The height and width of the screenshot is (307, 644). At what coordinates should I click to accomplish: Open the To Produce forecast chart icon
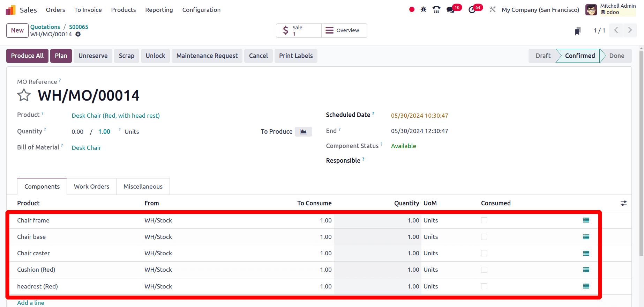(304, 132)
